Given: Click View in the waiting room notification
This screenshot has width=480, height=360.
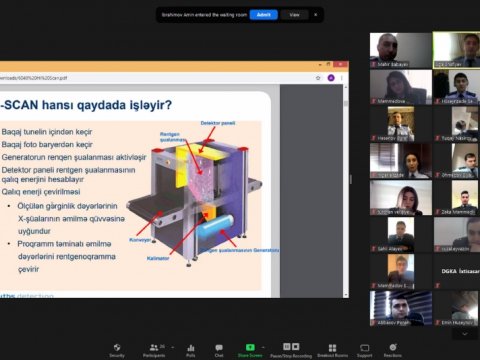Looking at the screenshot, I should coord(294,15).
